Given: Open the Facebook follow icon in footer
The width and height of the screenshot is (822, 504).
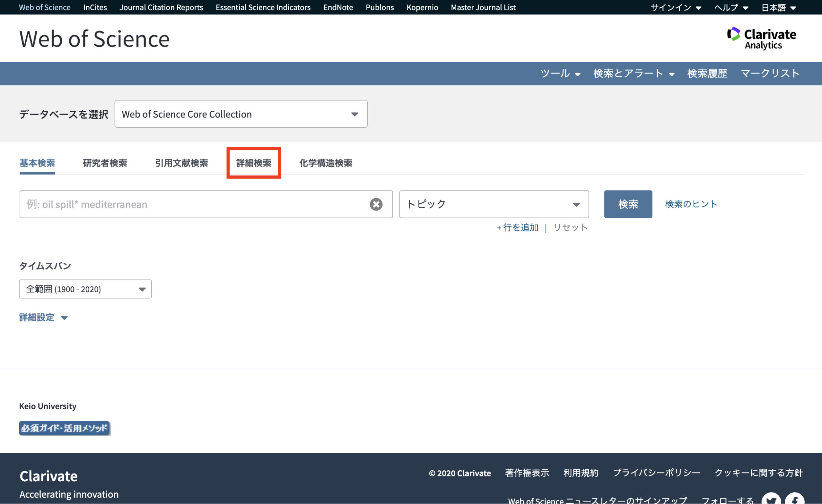Looking at the screenshot, I should click(x=795, y=499).
